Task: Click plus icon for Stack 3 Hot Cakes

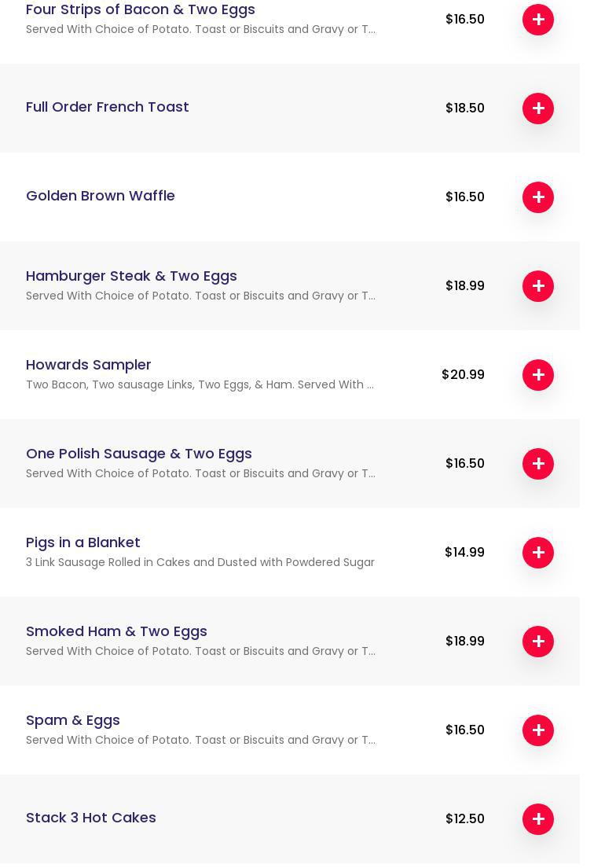Action: tap(538, 819)
